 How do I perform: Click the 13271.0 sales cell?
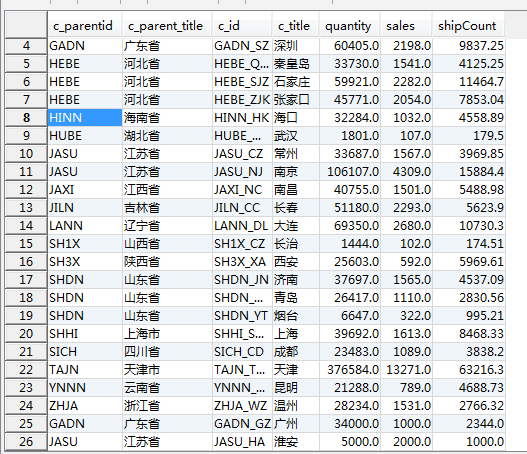(406, 370)
